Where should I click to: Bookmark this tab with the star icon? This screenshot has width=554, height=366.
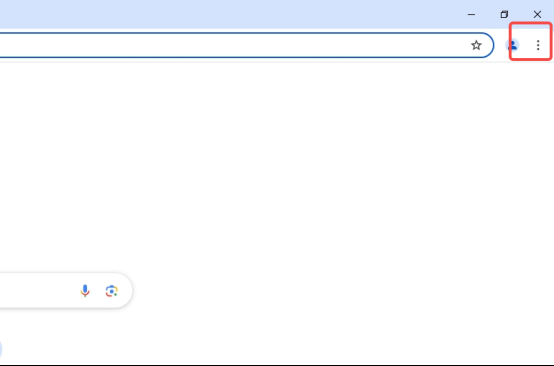pos(476,45)
